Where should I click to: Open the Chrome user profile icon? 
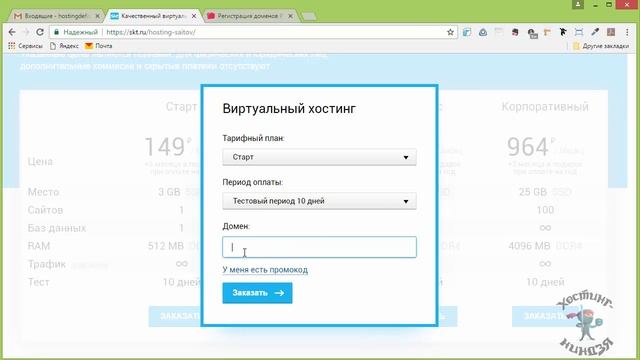coord(578,4)
